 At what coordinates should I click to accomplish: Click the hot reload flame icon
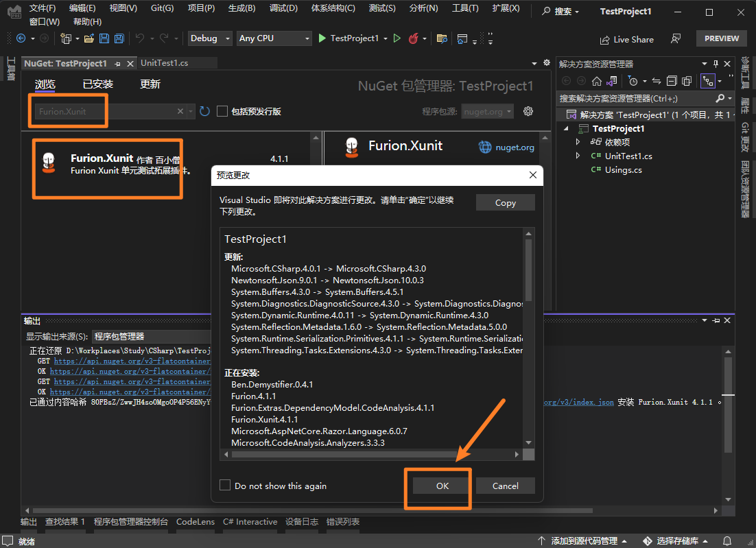(x=414, y=38)
